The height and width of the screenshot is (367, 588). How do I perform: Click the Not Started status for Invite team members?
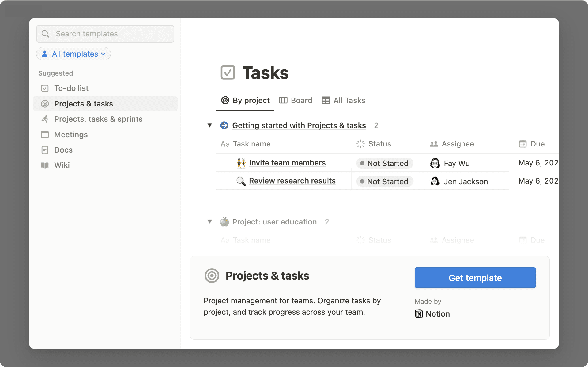pyautogui.click(x=385, y=163)
